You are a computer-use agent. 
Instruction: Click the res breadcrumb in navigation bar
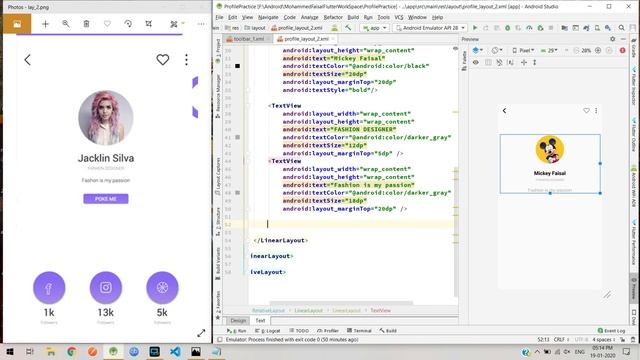point(232,28)
